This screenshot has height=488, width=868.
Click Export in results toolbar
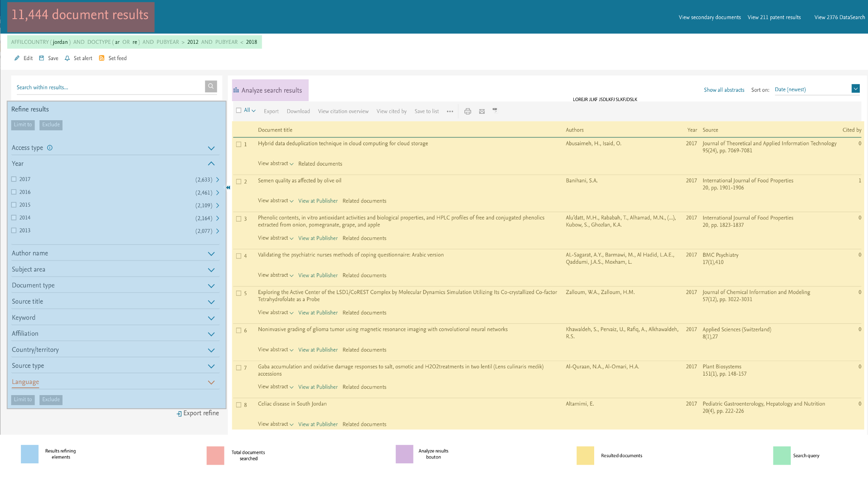[x=271, y=111]
